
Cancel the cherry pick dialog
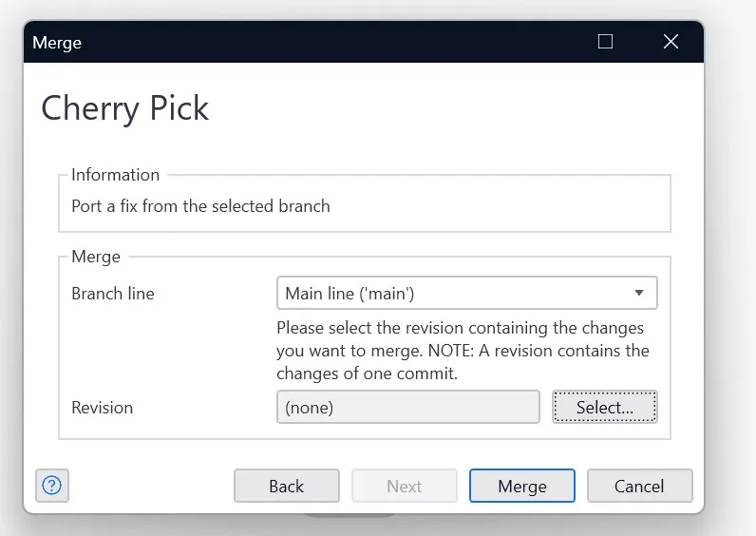tap(639, 486)
